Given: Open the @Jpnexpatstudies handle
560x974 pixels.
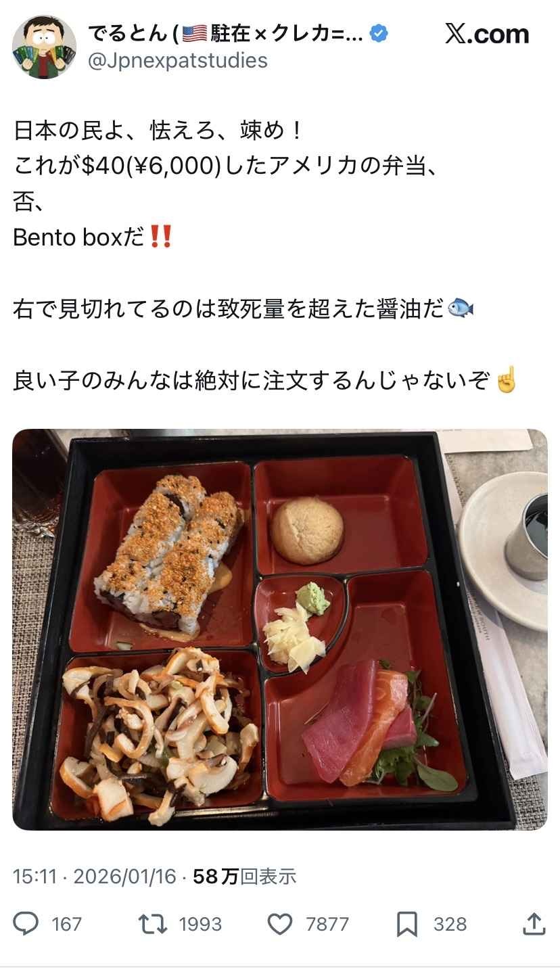Looking at the screenshot, I should click(178, 60).
